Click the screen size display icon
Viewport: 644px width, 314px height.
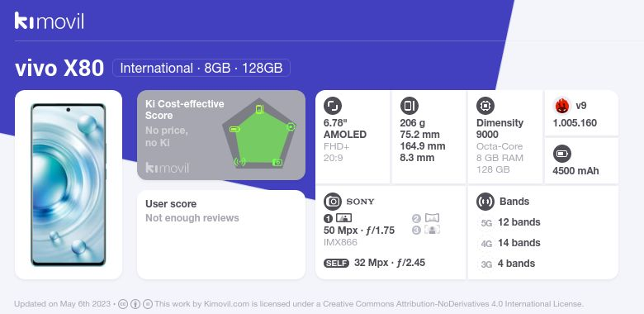[x=333, y=106]
